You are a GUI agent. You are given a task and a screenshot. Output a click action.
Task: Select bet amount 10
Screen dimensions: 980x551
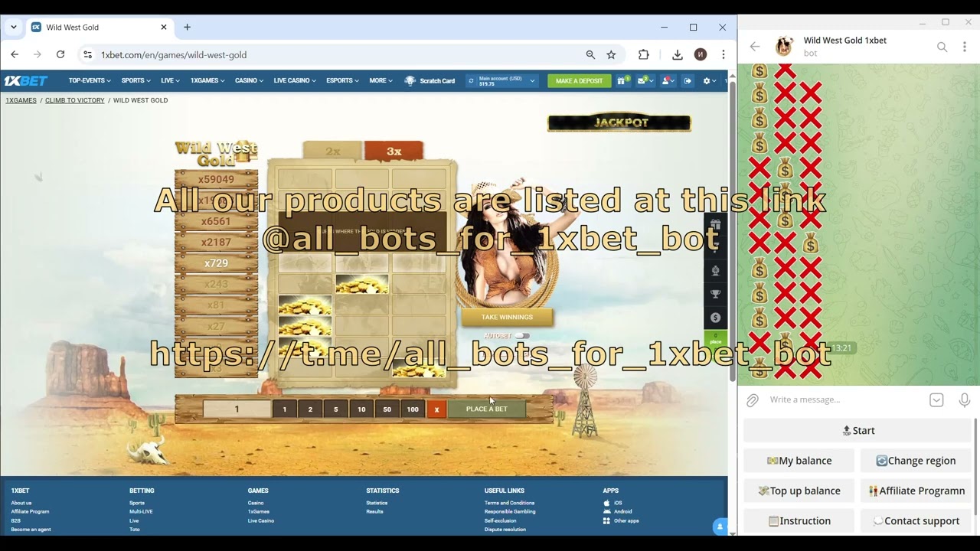coord(361,409)
